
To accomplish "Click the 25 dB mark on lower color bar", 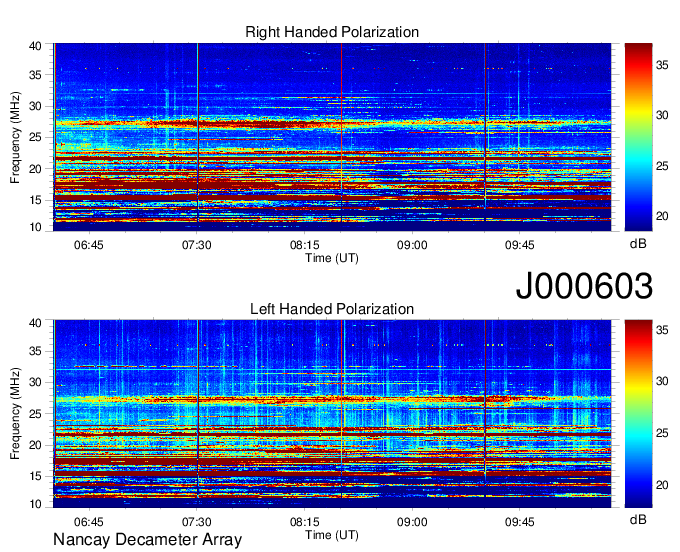I will (662, 433).
